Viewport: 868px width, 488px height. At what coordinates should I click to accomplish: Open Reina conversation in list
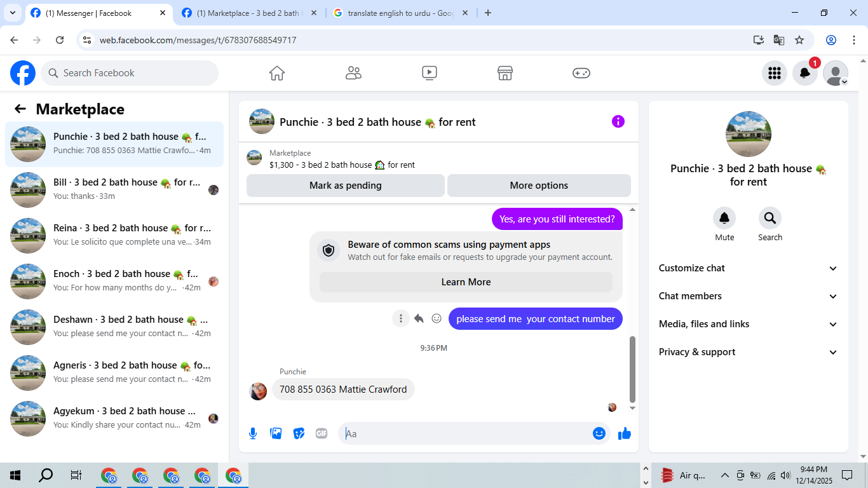(114, 236)
